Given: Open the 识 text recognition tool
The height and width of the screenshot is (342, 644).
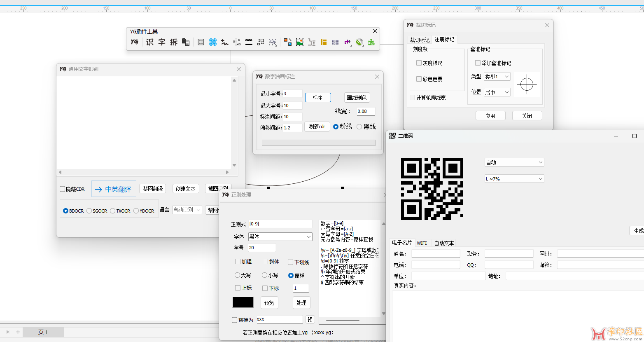Looking at the screenshot, I should 150,42.
